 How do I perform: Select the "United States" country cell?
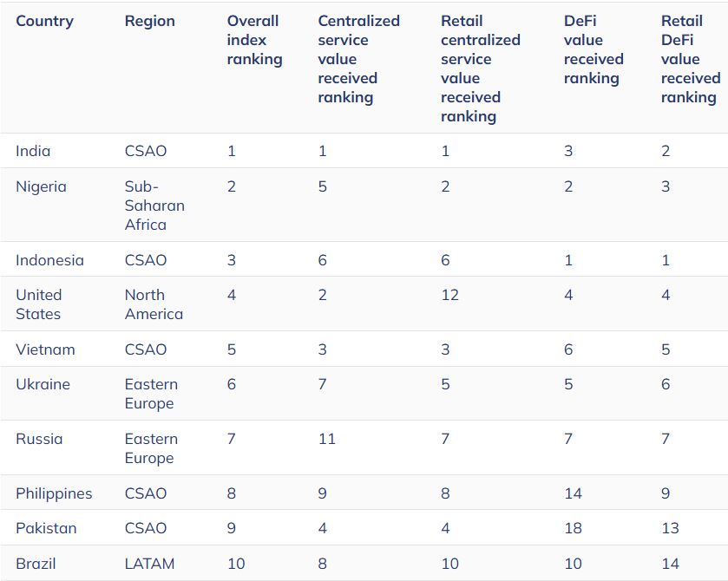pyautogui.click(x=39, y=304)
